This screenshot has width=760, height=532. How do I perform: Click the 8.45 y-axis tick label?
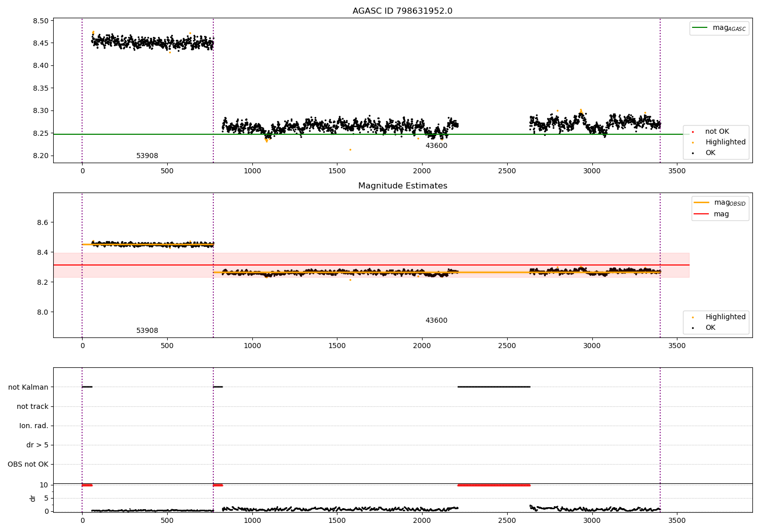pos(41,44)
